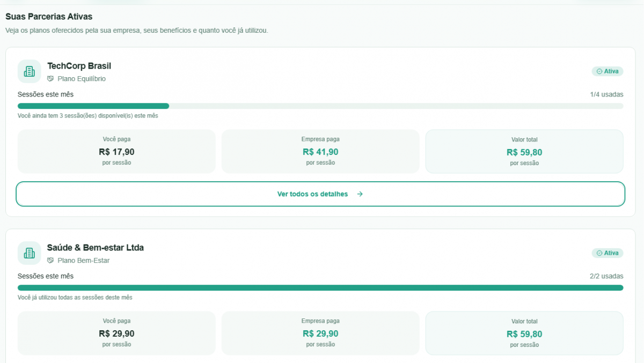Select the Você paga R$ 17,90 card

click(x=116, y=151)
